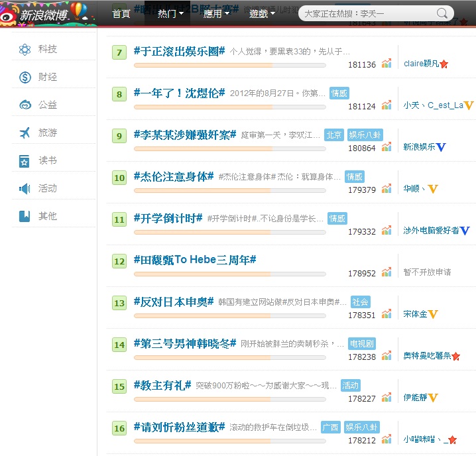Click the trend chart icon beside 179332
This screenshot has width=476, height=456.
387,230
